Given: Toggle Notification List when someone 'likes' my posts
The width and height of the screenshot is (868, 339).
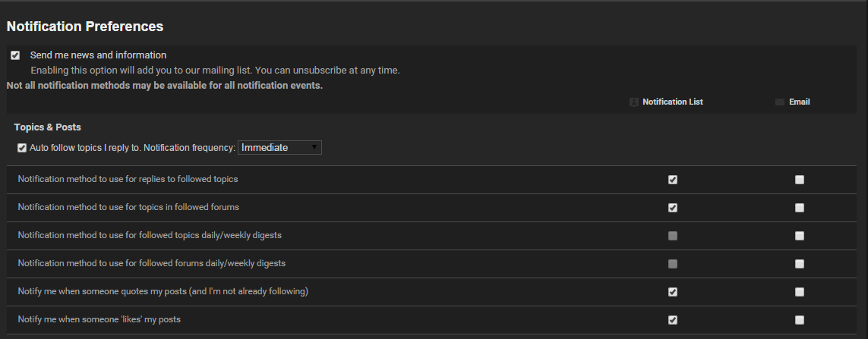Looking at the screenshot, I should pos(673,320).
